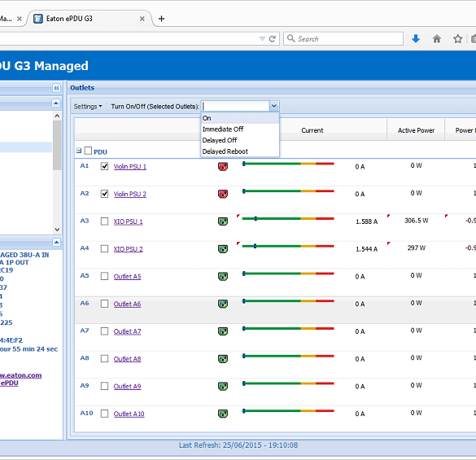The image size is (476, 460).
Task: Open the Violin PSU 1 outlet link
Action: click(x=130, y=167)
